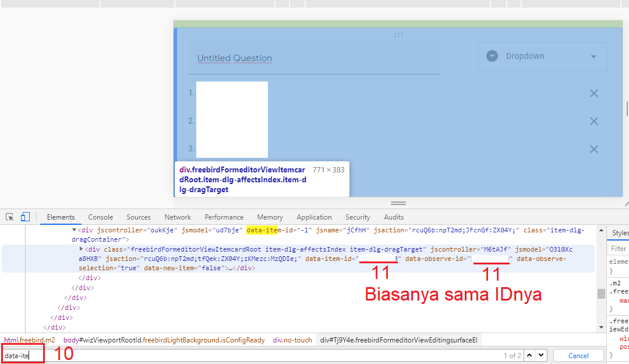Toggle the device toolbar icon

pos(25,217)
